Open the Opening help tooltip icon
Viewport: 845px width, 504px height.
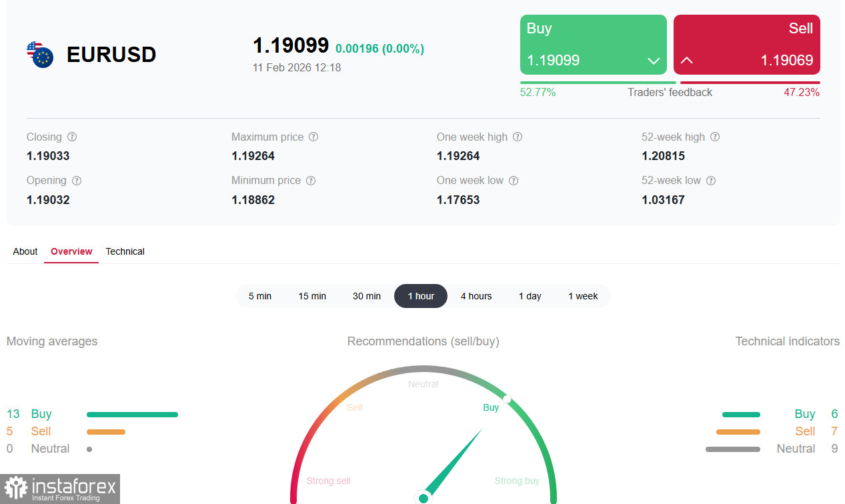tap(77, 180)
